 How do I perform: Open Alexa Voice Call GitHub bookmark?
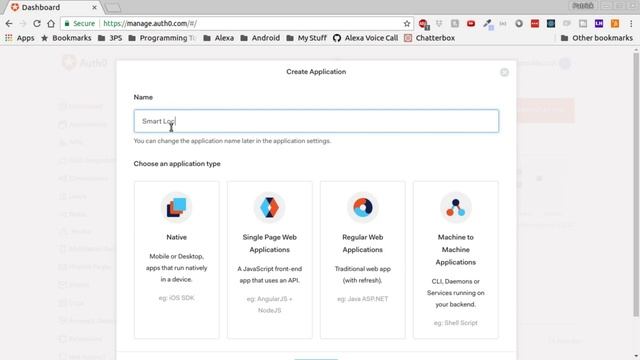(x=365, y=38)
